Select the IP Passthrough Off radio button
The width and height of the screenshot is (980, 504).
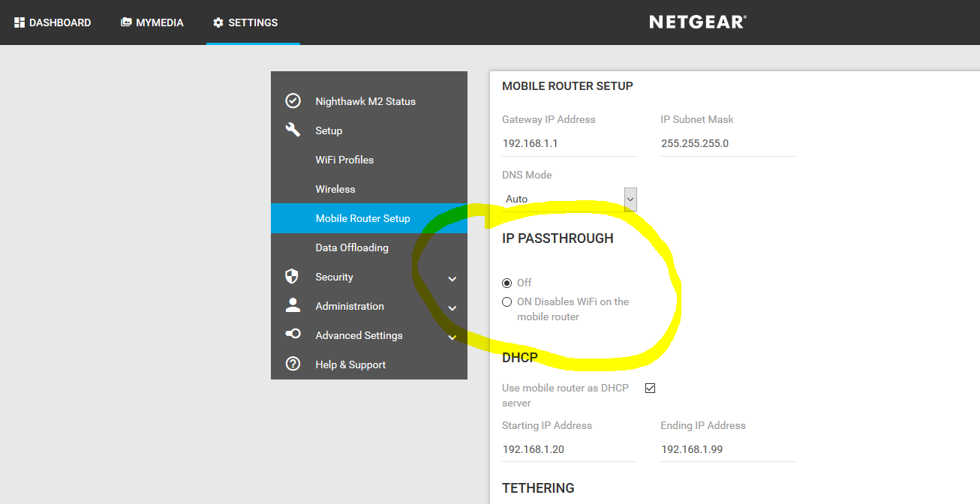507,283
